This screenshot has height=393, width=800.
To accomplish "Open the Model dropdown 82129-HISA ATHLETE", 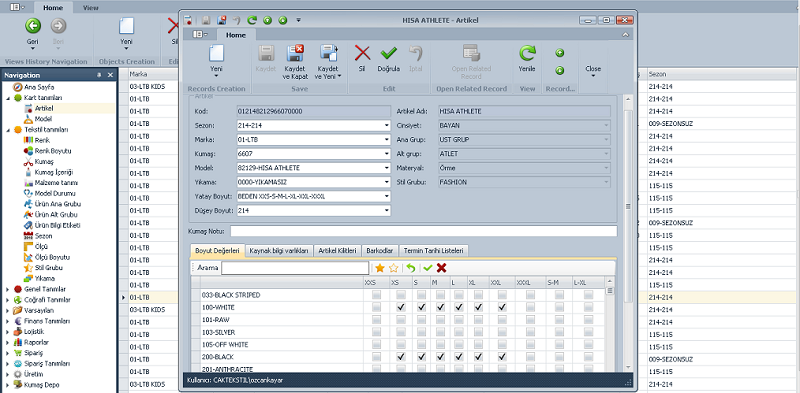I will pos(387,168).
